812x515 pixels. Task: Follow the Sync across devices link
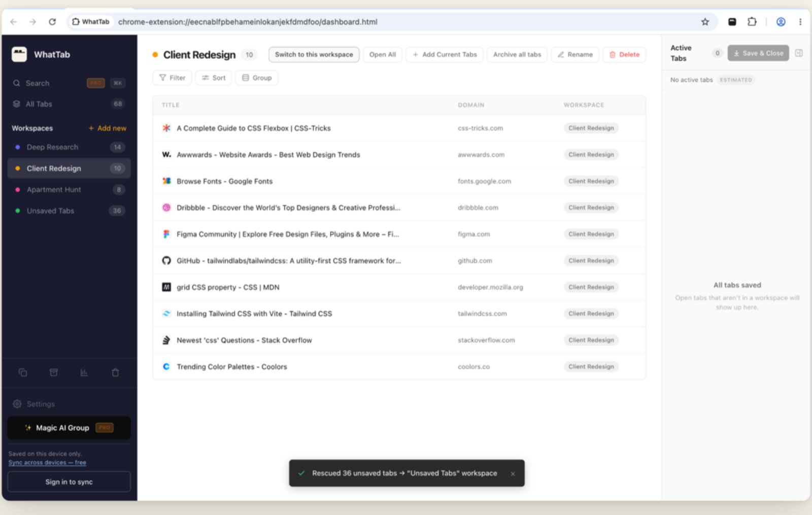pos(47,462)
